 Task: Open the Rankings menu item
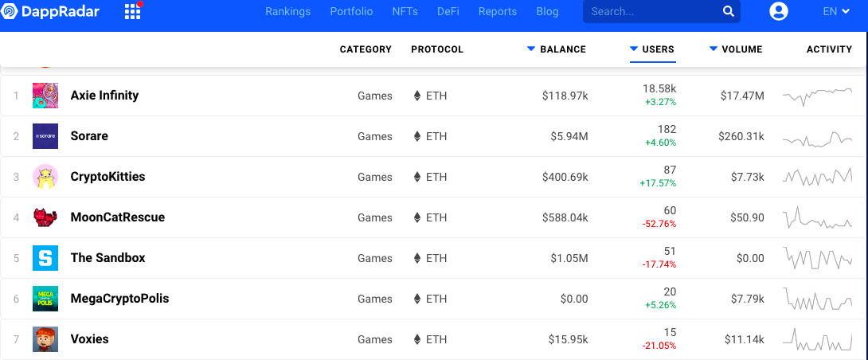pyautogui.click(x=287, y=11)
